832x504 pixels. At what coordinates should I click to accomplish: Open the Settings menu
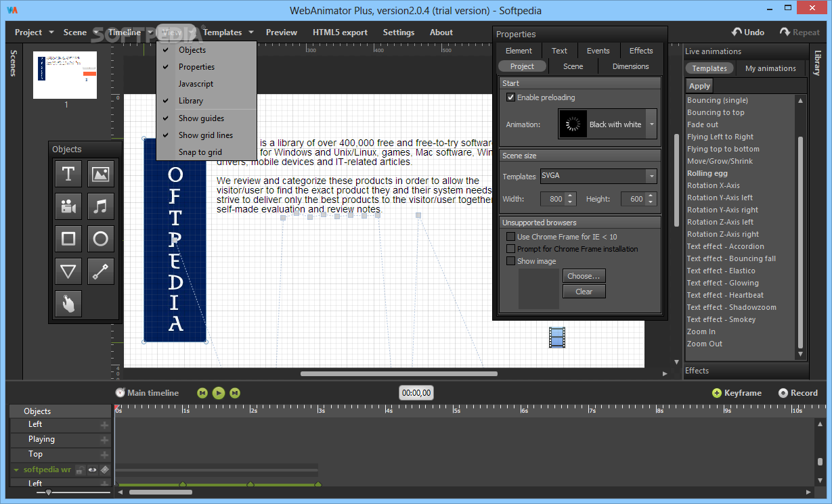399,32
